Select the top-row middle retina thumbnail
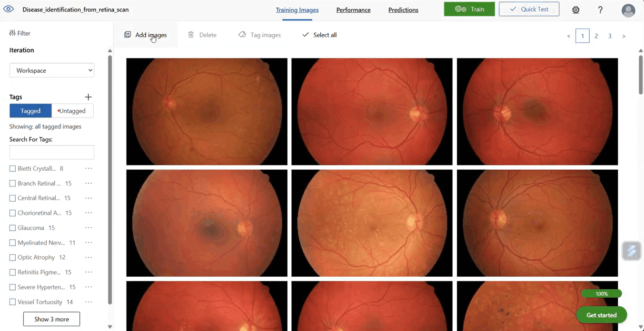 point(372,112)
